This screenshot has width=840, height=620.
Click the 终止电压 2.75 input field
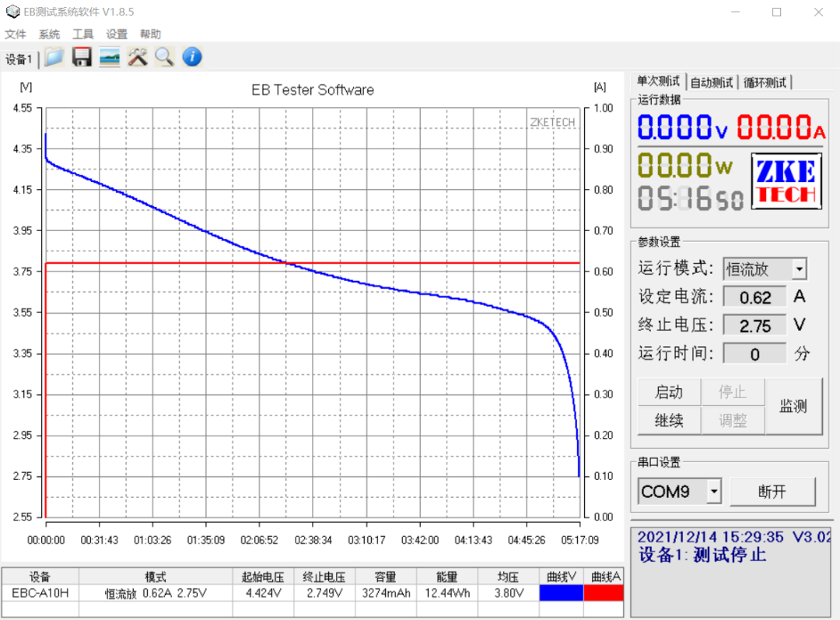pyautogui.click(x=754, y=326)
